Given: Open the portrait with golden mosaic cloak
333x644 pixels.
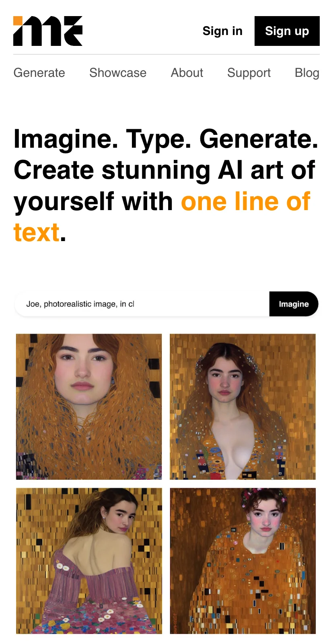Looking at the screenshot, I should point(243,561).
